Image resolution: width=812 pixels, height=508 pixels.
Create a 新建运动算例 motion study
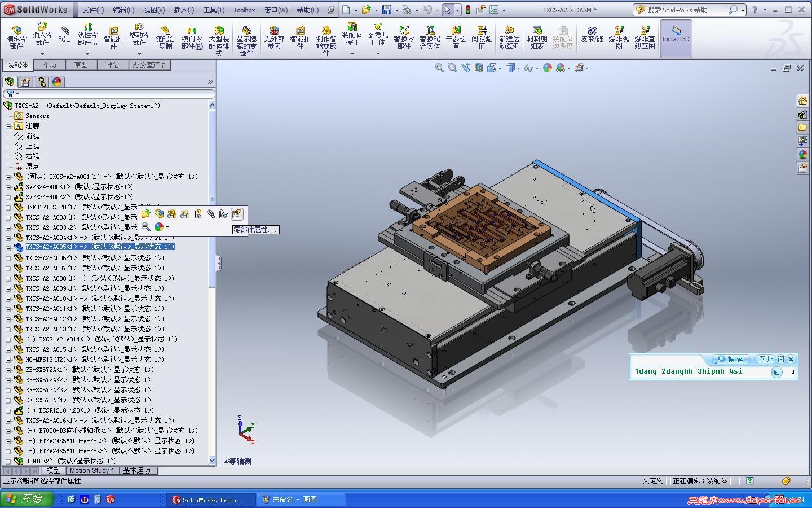tap(509, 37)
